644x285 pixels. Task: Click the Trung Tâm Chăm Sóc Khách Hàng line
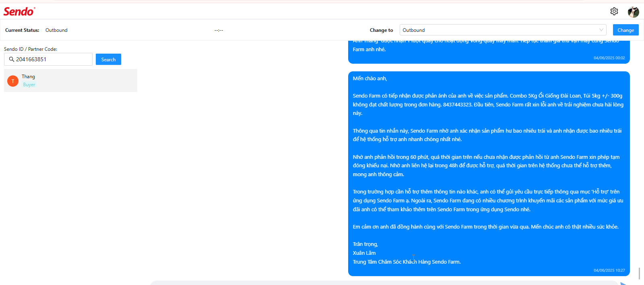407,262
